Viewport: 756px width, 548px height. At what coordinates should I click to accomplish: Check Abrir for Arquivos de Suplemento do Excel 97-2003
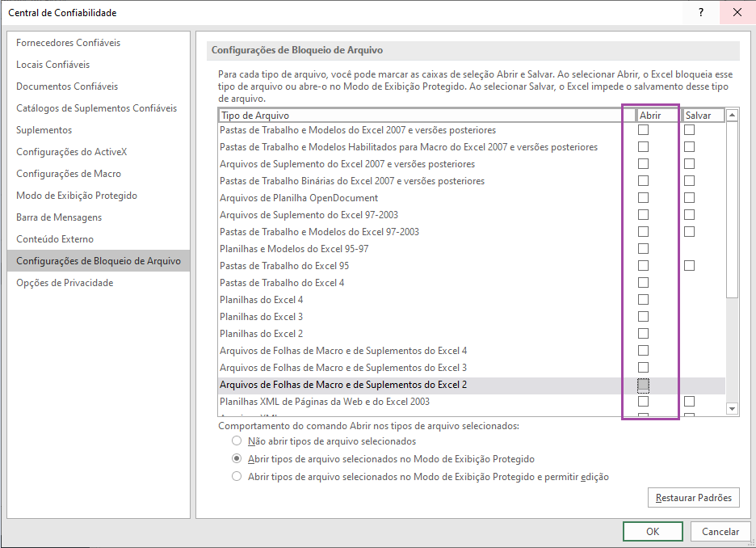pos(643,215)
